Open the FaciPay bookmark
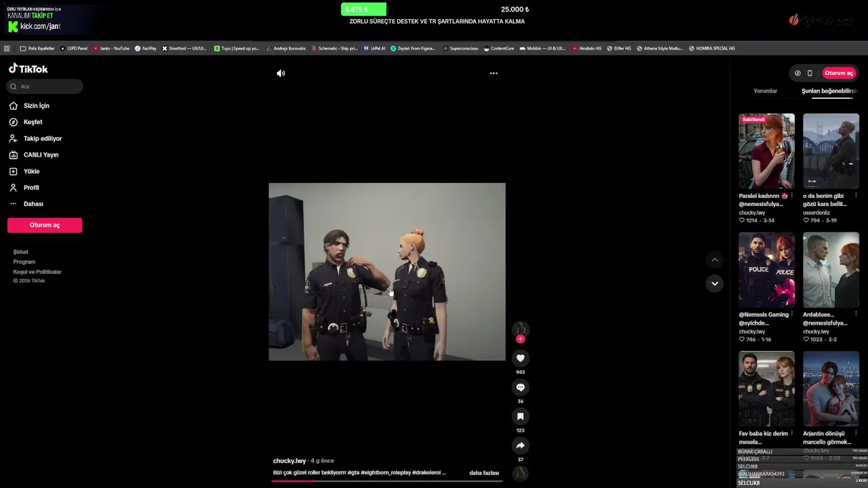This screenshot has height=488, width=868. pos(146,48)
